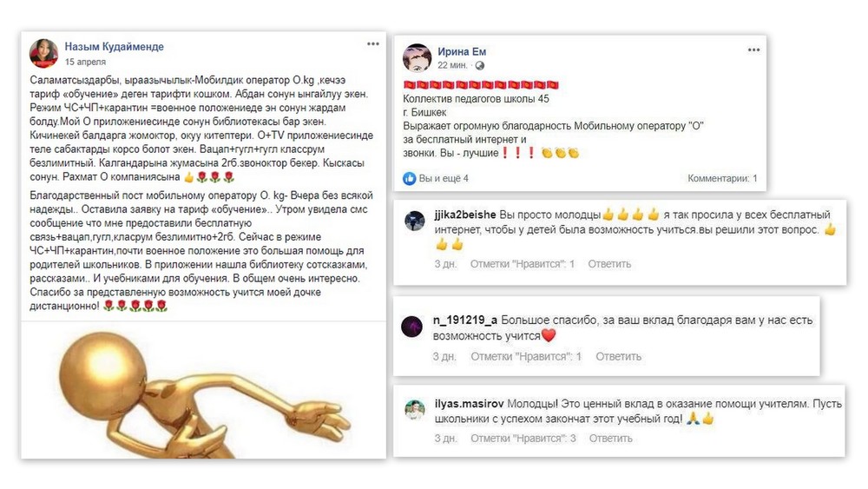Image resolution: width=868 pixels, height=489 pixels.
Task: Expand Комментарии: 1 on Ирина's post
Action: (722, 178)
